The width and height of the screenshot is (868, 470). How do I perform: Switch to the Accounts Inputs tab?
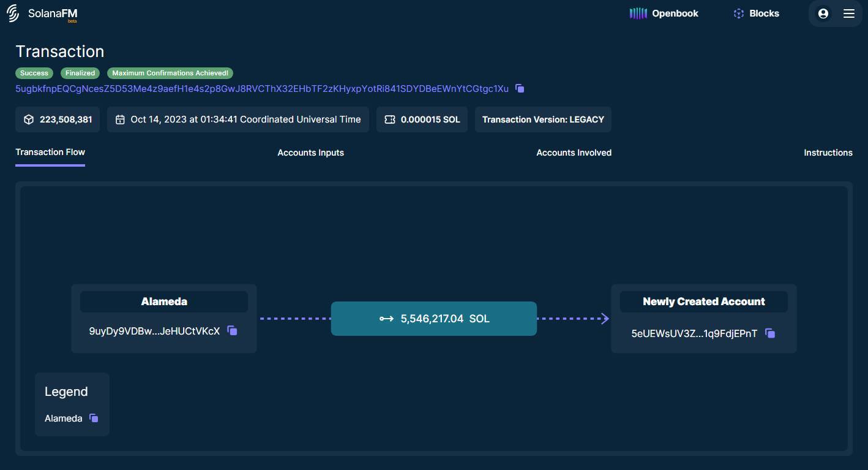point(310,153)
